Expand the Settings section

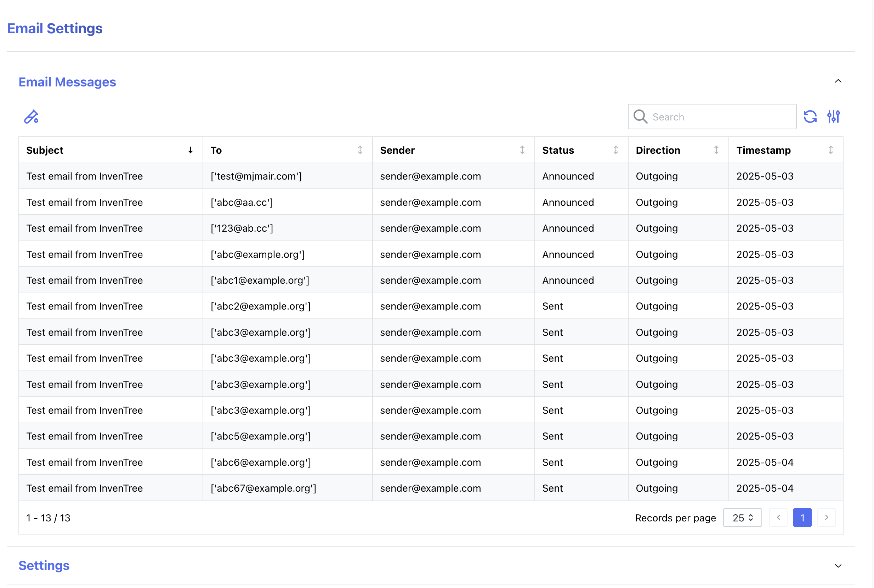pyautogui.click(x=838, y=565)
